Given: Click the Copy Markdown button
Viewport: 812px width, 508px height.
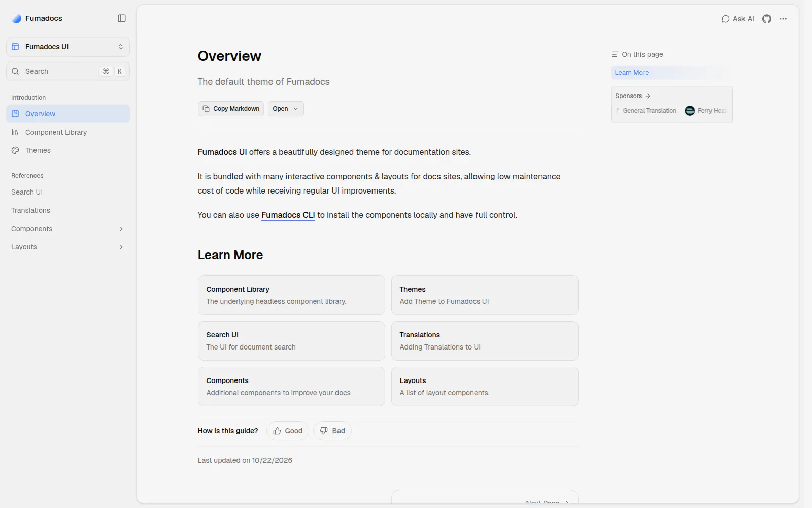Looking at the screenshot, I should coord(231,109).
